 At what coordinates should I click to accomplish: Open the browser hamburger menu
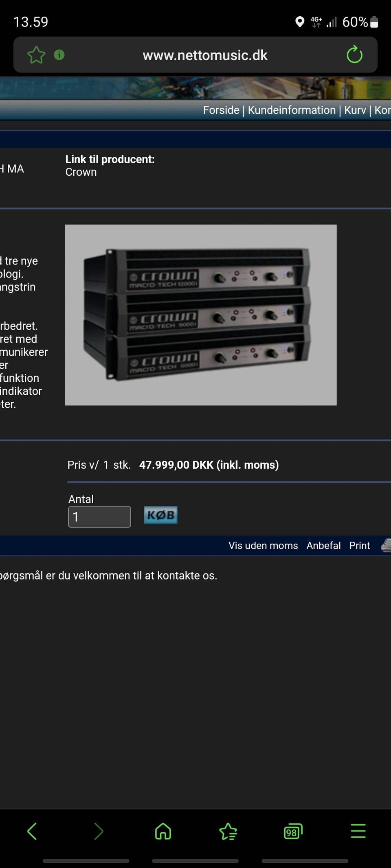point(358,831)
